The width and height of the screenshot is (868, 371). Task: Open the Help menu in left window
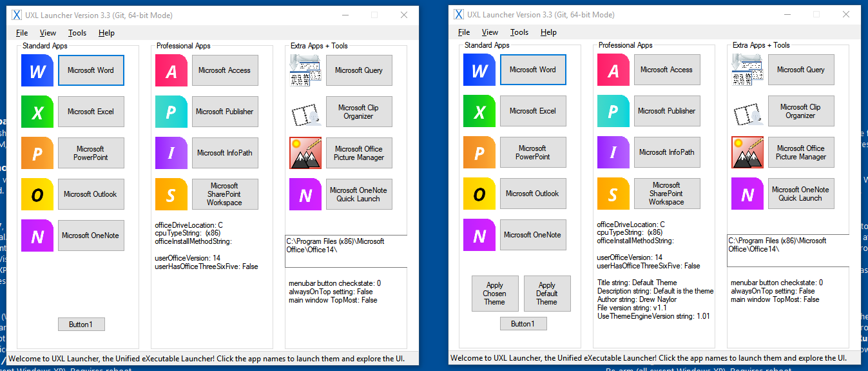coord(106,33)
